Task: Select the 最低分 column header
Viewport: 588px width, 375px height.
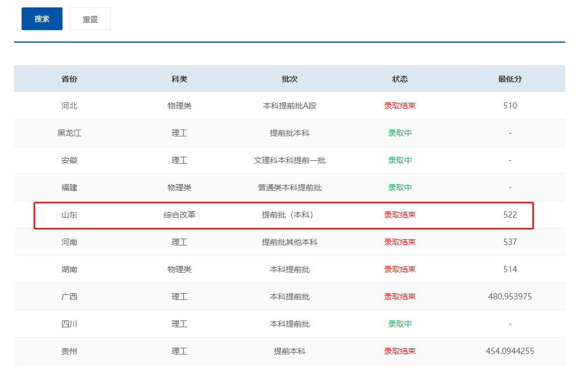Action: click(x=510, y=79)
